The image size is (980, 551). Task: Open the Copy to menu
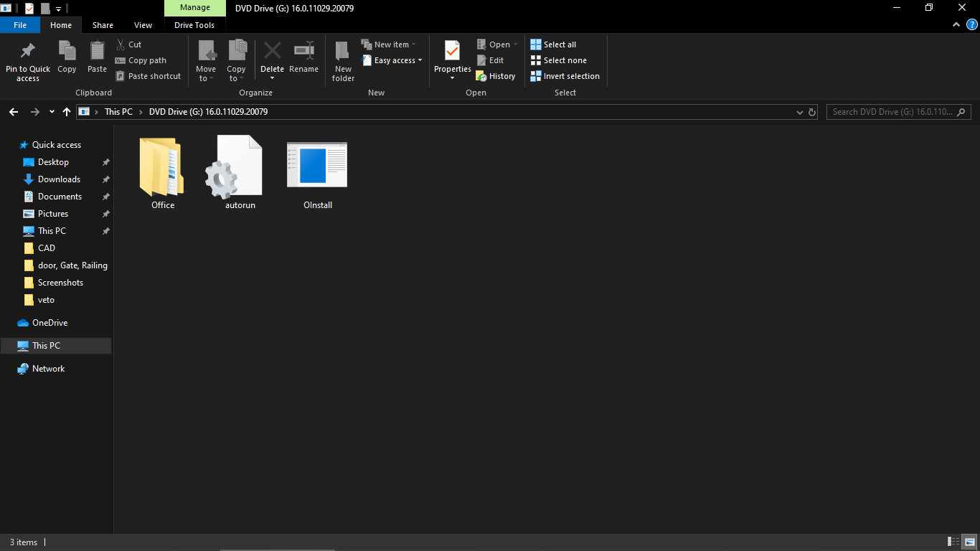[237, 61]
